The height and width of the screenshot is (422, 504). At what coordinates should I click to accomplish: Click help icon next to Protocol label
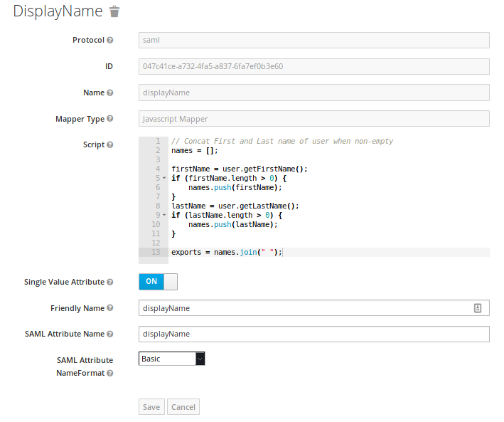(x=110, y=41)
